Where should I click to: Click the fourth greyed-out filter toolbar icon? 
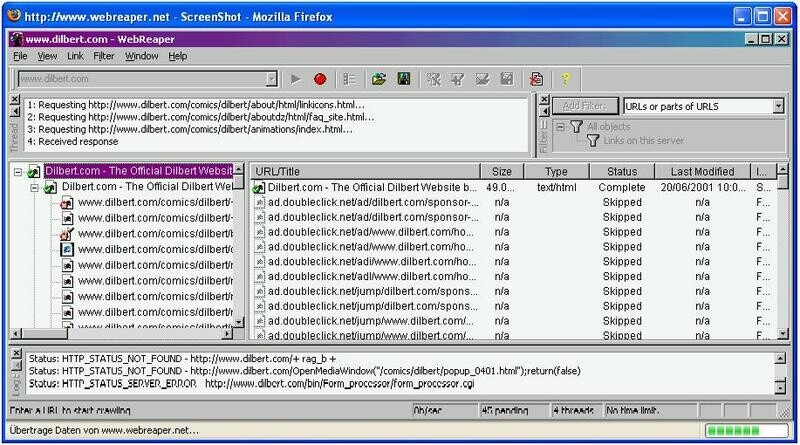(x=507, y=79)
